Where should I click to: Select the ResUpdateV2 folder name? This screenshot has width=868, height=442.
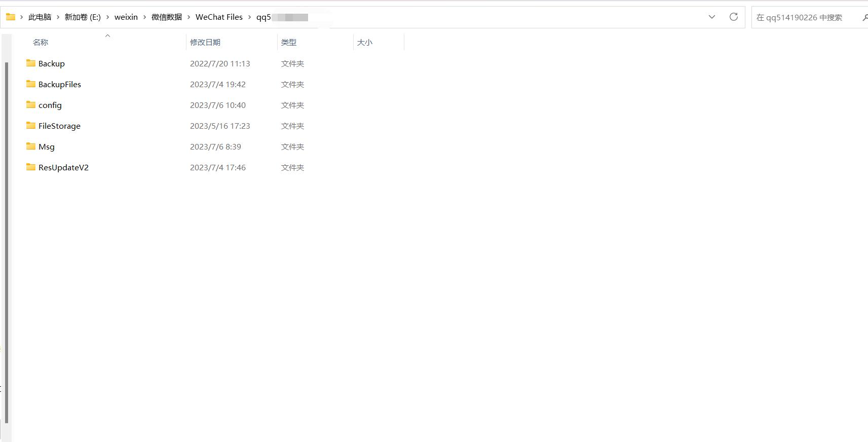[63, 168]
